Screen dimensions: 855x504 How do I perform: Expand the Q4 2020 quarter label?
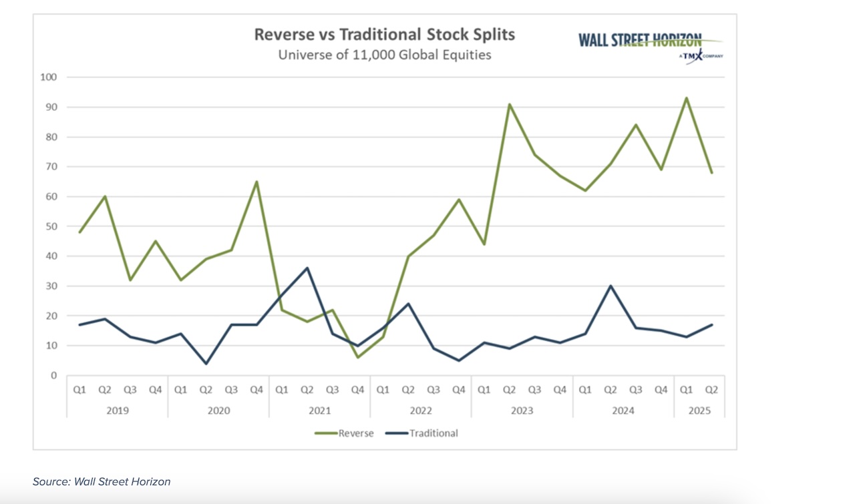pyautogui.click(x=257, y=388)
